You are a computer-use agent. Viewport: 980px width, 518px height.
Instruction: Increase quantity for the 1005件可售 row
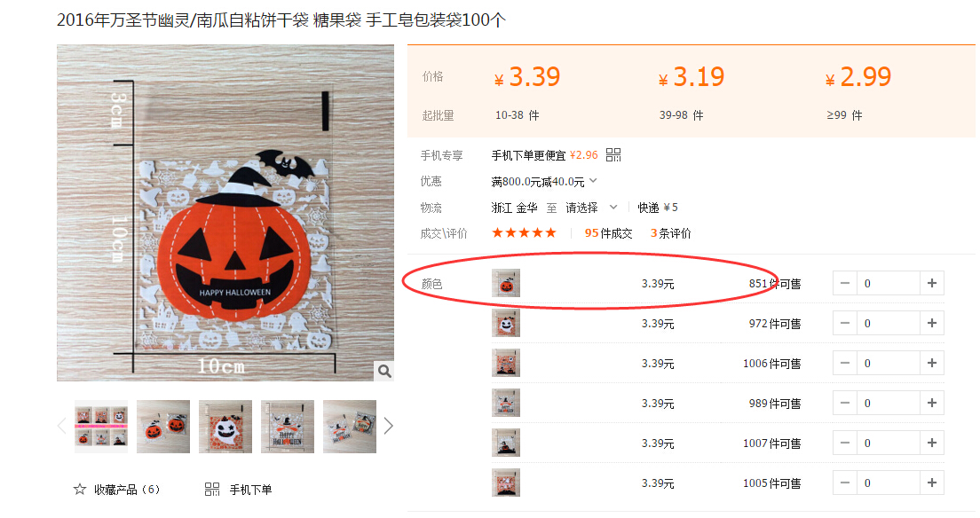(x=932, y=483)
